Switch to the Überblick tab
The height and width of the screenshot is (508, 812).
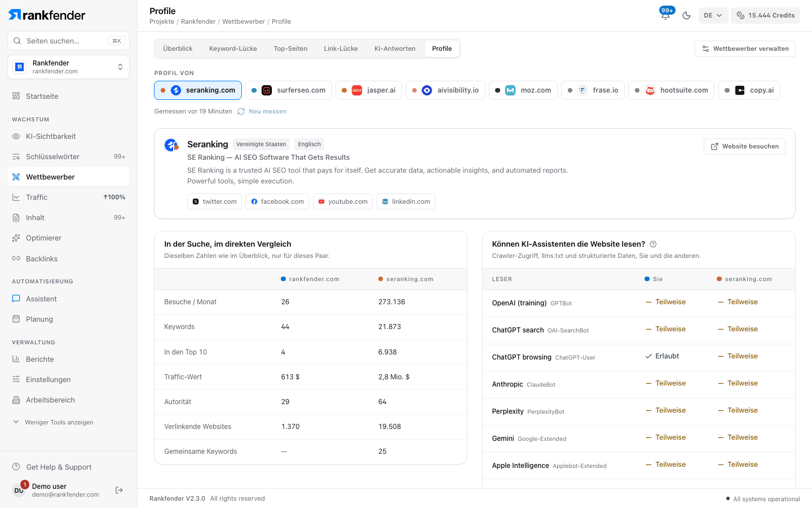(x=178, y=49)
